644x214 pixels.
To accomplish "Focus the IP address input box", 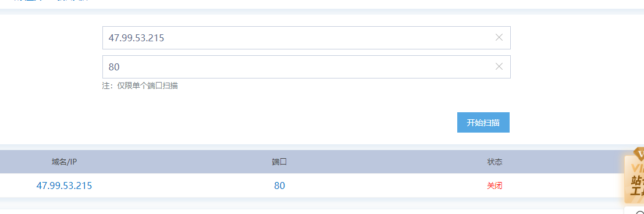I will (x=307, y=38).
